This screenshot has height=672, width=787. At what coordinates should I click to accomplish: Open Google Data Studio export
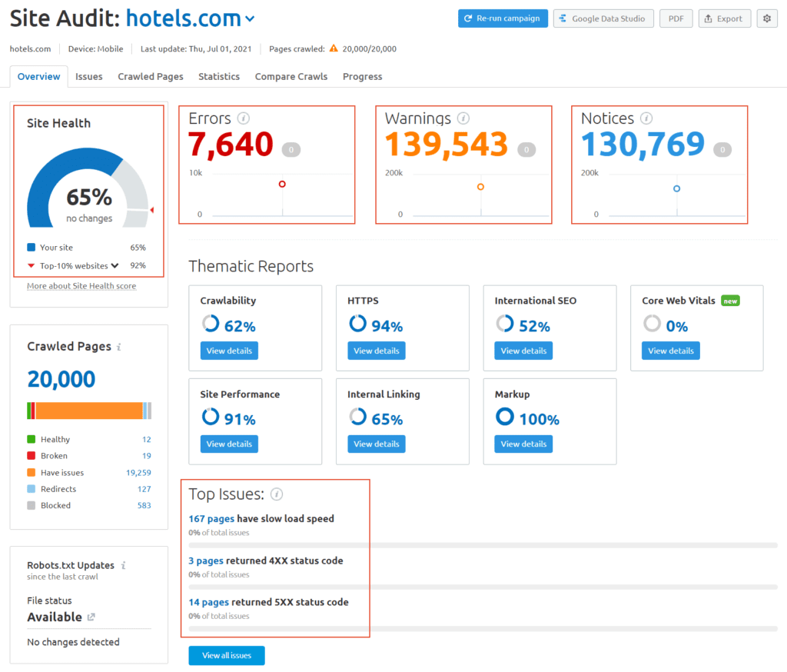(603, 18)
